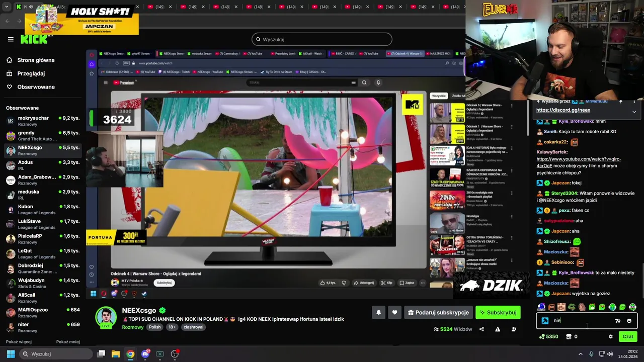Open meduska's channel

(43, 194)
